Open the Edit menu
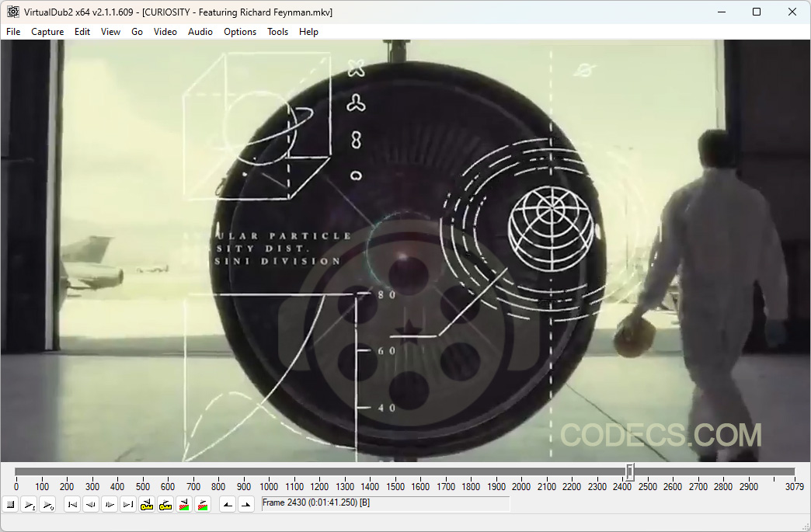Viewport: 811px width, 532px height. [x=82, y=32]
